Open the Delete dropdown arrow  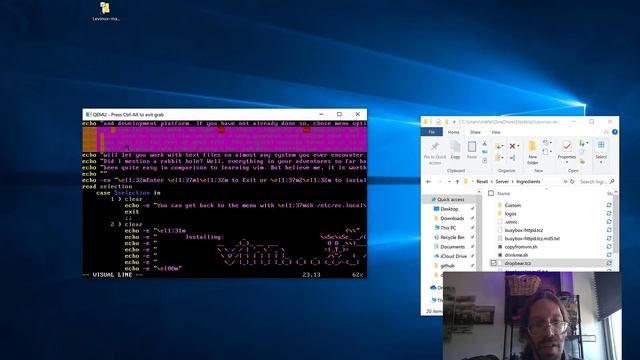pos(518,146)
